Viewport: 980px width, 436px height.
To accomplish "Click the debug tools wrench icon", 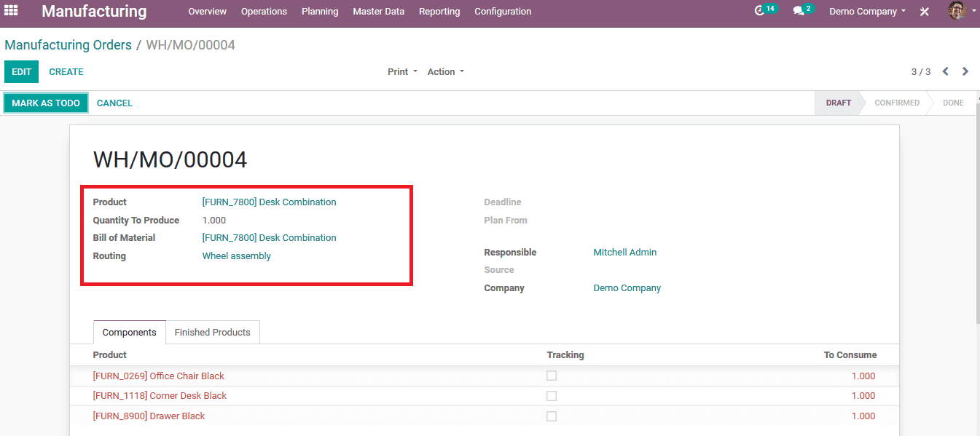I will tap(925, 12).
